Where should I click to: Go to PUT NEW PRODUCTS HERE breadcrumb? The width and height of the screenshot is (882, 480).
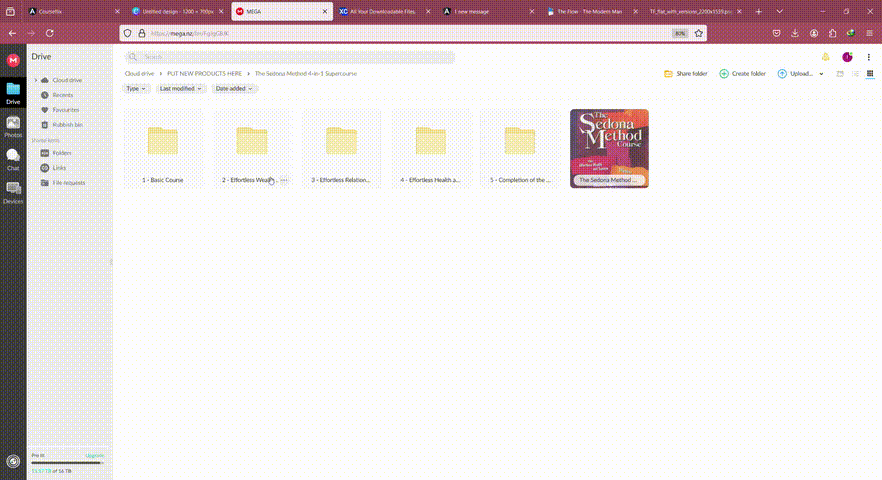coord(204,74)
